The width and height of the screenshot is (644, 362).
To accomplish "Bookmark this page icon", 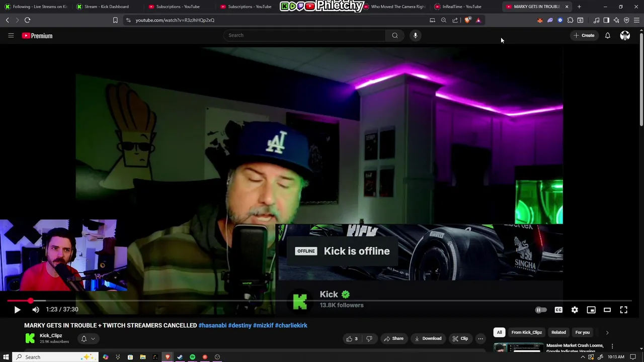I will pos(115,20).
